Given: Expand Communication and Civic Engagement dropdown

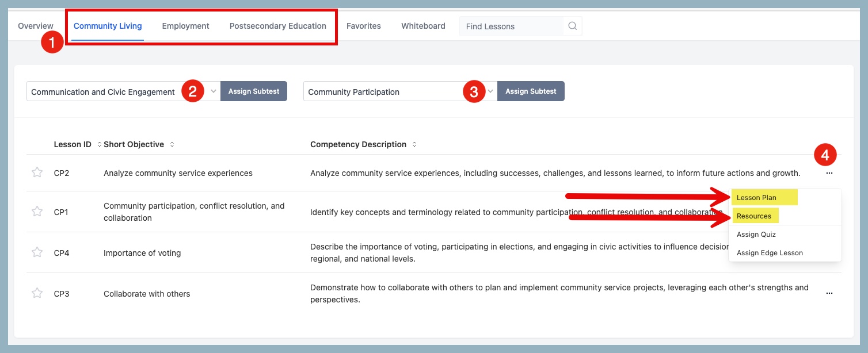Looking at the screenshot, I should (x=213, y=91).
